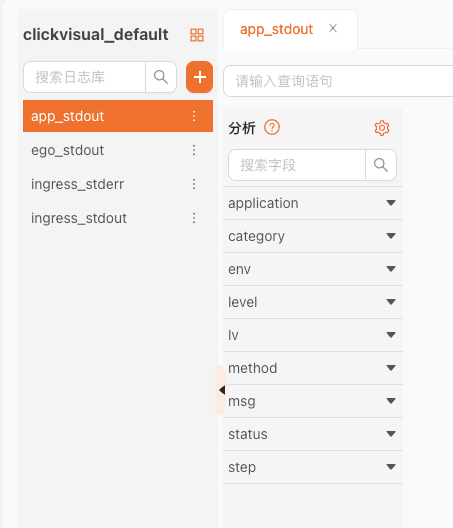This screenshot has width=453, height=528.
Task: Focus the query statement input box
Action: pos(338,81)
